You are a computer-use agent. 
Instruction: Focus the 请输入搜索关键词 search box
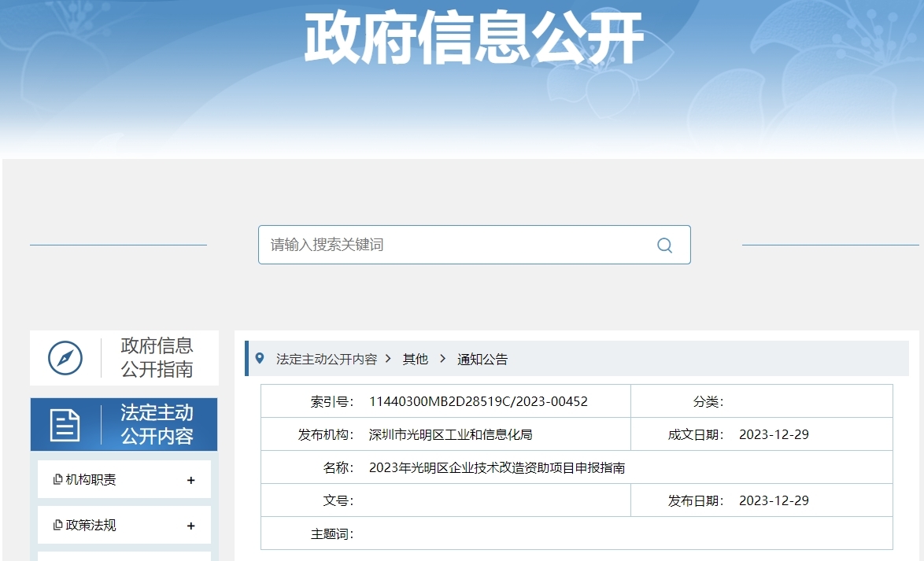pyautogui.click(x=456, y=245)
